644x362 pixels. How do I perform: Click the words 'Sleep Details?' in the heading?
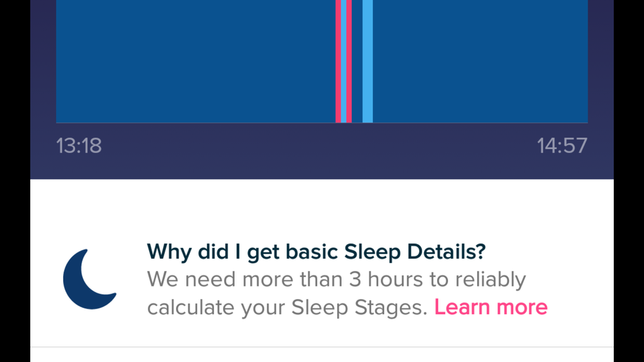(415, 251)
